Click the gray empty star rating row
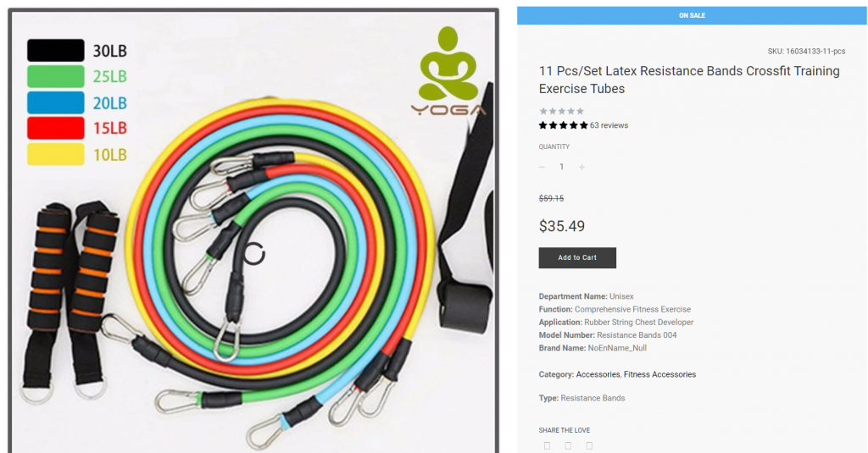Viewport: 868px width, 453px height. pos(561,111)
